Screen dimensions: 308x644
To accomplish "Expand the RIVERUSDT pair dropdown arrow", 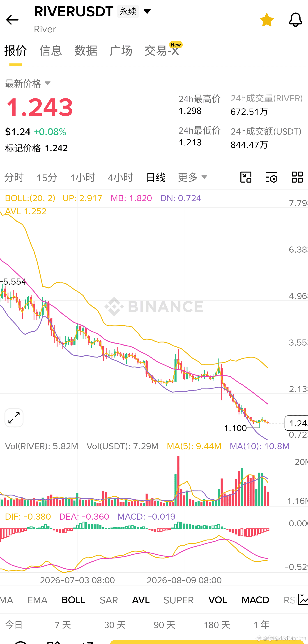I will click(x=147, y=11).
